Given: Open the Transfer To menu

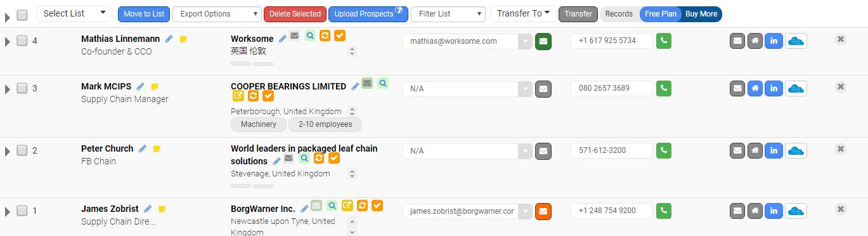Looking at the screenshot, I should [523, 13].
